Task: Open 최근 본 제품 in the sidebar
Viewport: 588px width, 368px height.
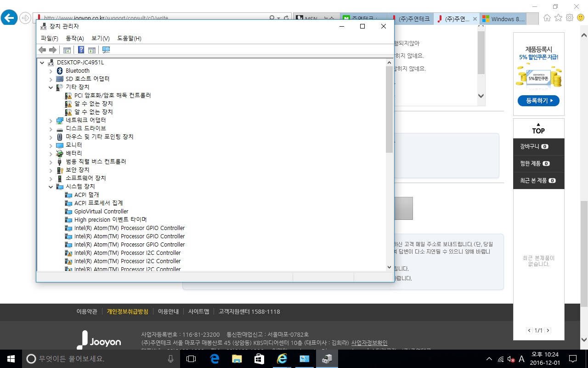Action: (539, 180)
